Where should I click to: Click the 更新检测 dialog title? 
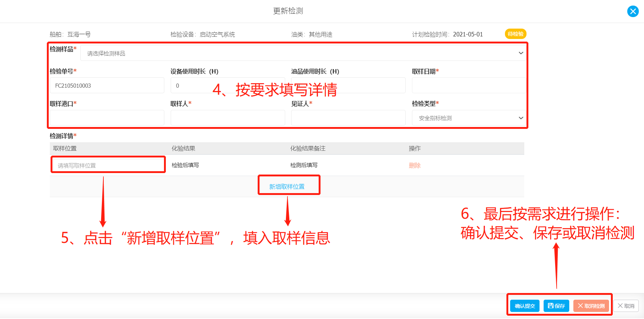click(288, 11)
